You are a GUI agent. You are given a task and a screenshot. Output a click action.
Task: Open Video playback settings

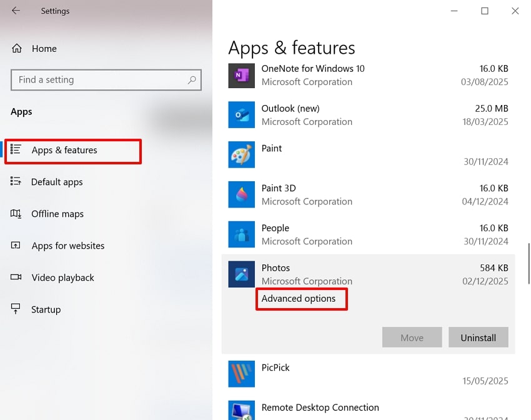pyautogui.click(x=62, y=277)
